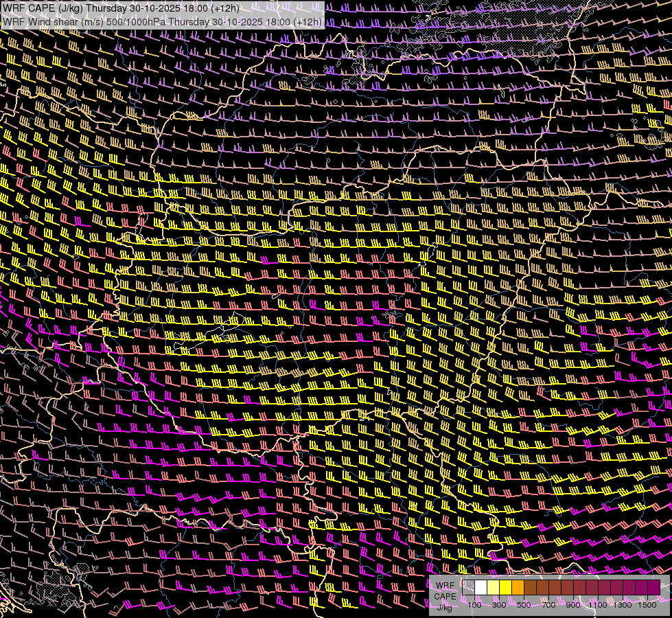Click the 500 label on CAPE legend
Screen dimensions: 672x618
[524, 605]
